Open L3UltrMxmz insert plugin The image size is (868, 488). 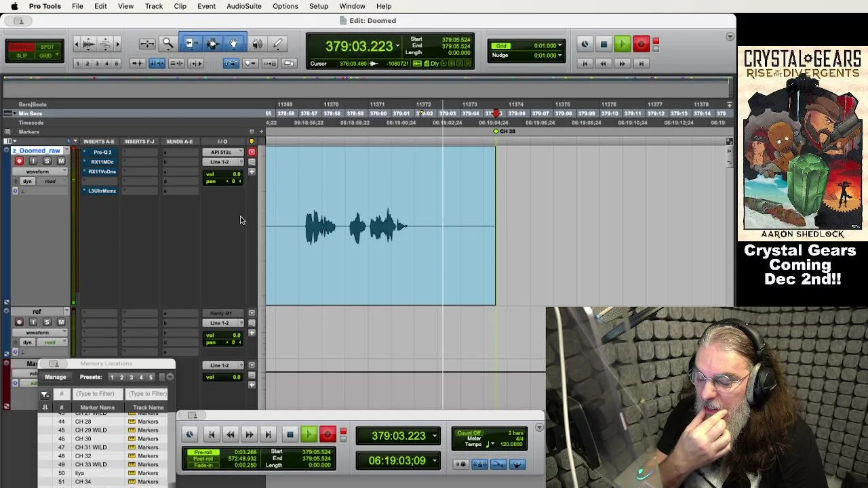point(102,191)
